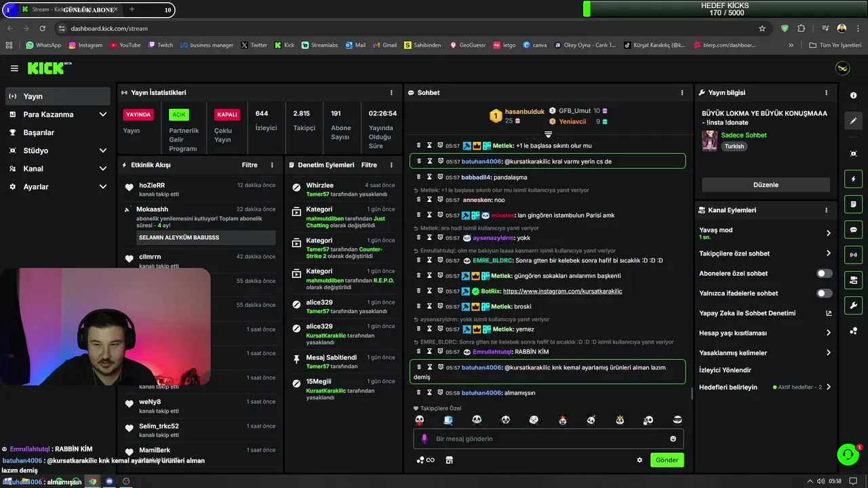Click the browser address bar URL
868x488 pixels.
click(109, 28)
